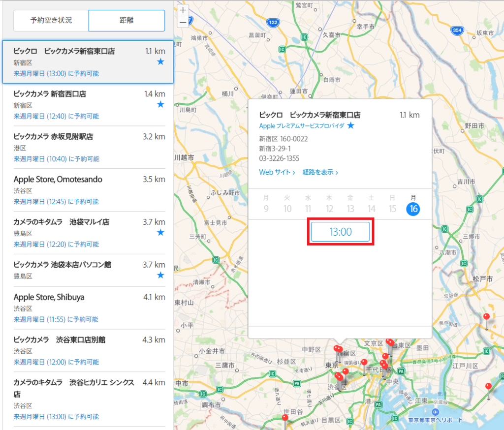The width and height of the screenshot is (504, 430).
Task: Select カメラのキタムラ 池袋マルイ店 list entry
Action: click(89, 233)
